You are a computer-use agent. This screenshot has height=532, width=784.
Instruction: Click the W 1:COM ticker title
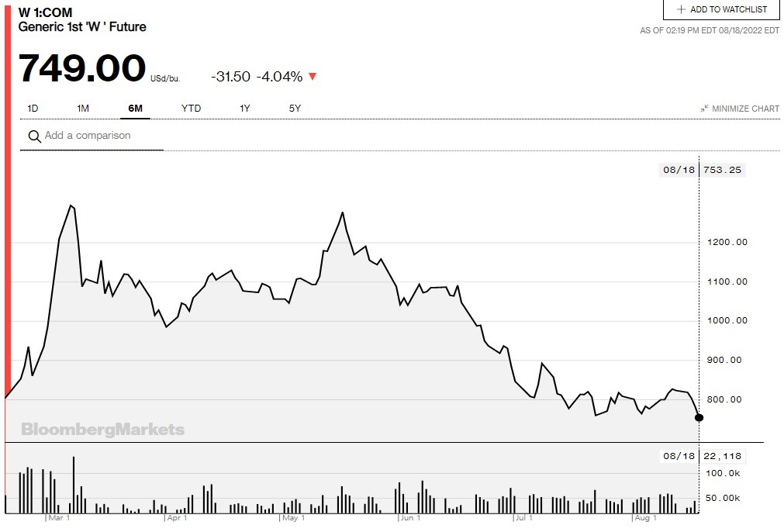(x=46, y=13)
